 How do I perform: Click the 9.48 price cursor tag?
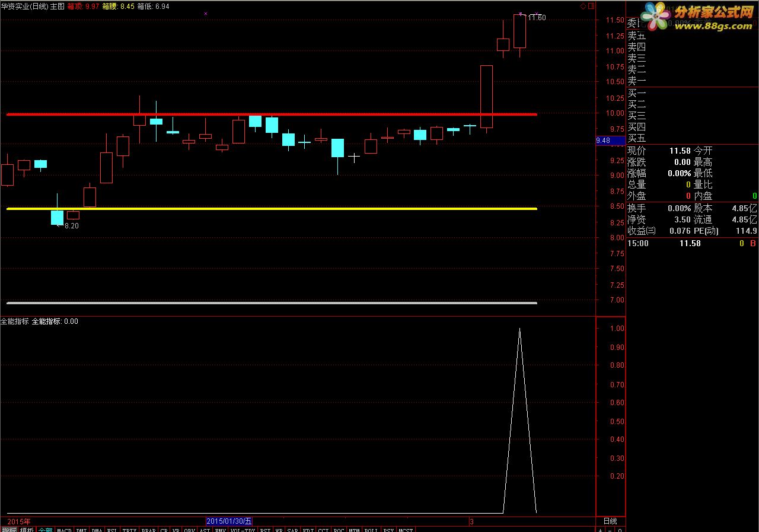(x=610, y=141)
